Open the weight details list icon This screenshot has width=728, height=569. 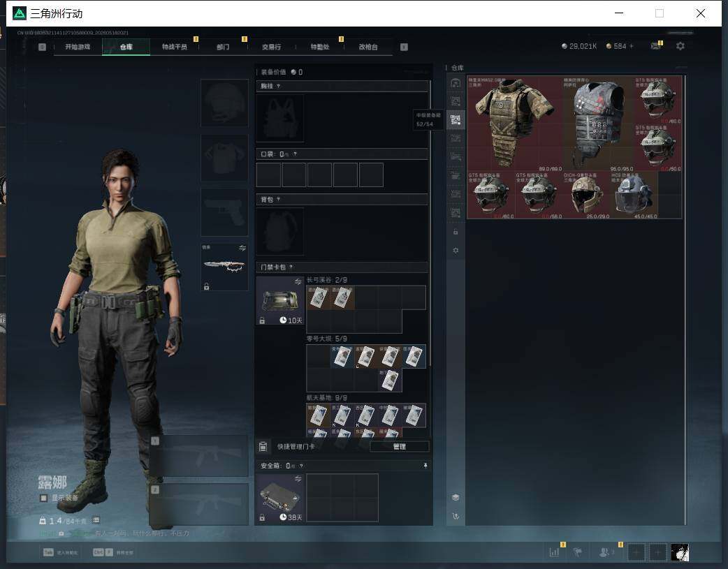[x=96, y=520]
